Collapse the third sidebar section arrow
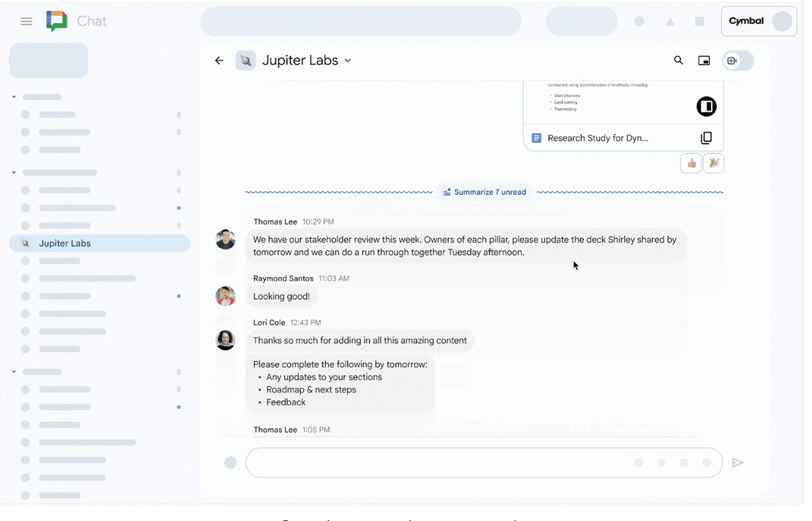 14,371
